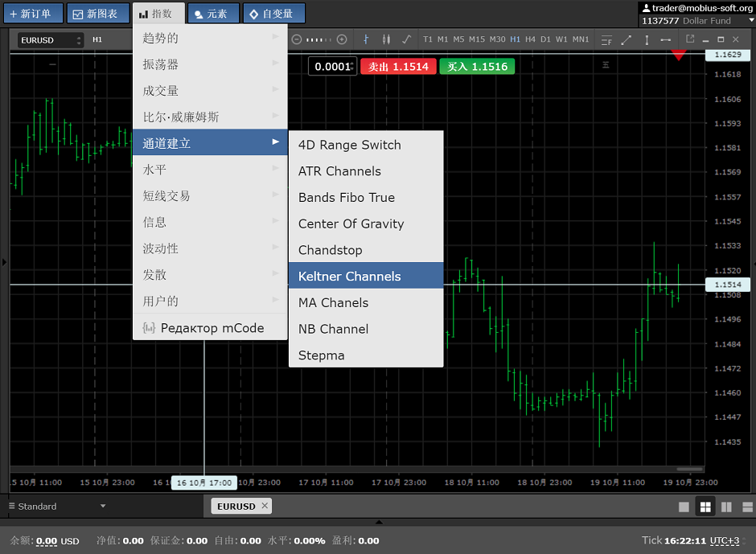
Task: Set timeframe to T1
Action: [428, 39]
